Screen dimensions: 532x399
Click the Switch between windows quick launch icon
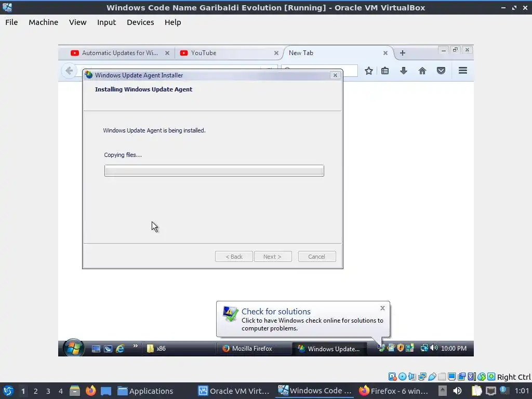click(108, 349)
